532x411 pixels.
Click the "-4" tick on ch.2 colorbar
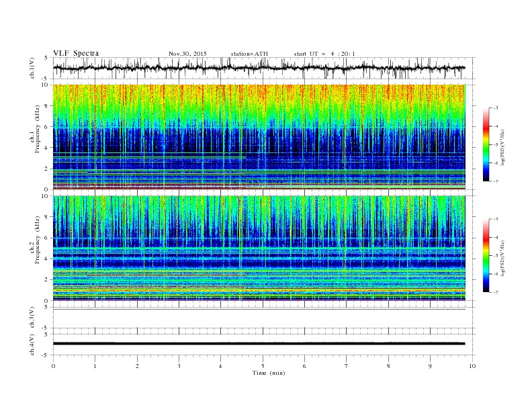click(x=496, y=237)
